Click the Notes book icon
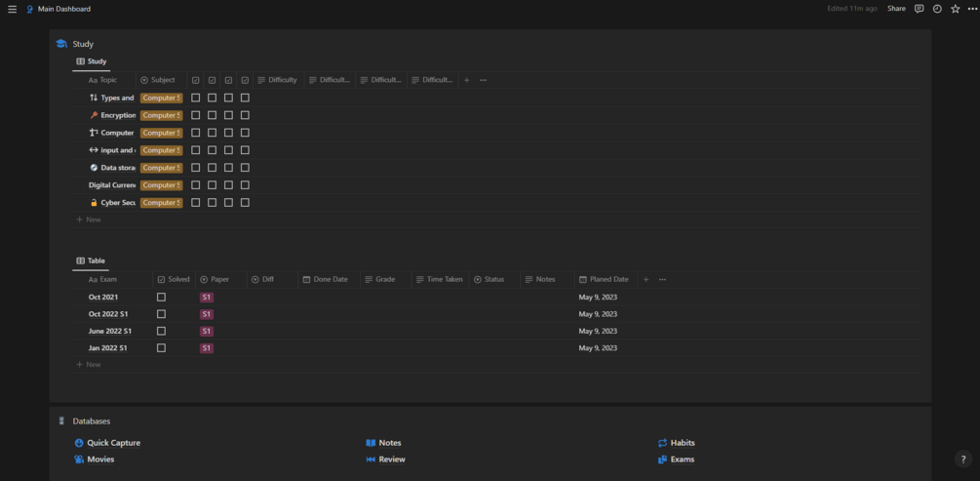 point(371,443)
